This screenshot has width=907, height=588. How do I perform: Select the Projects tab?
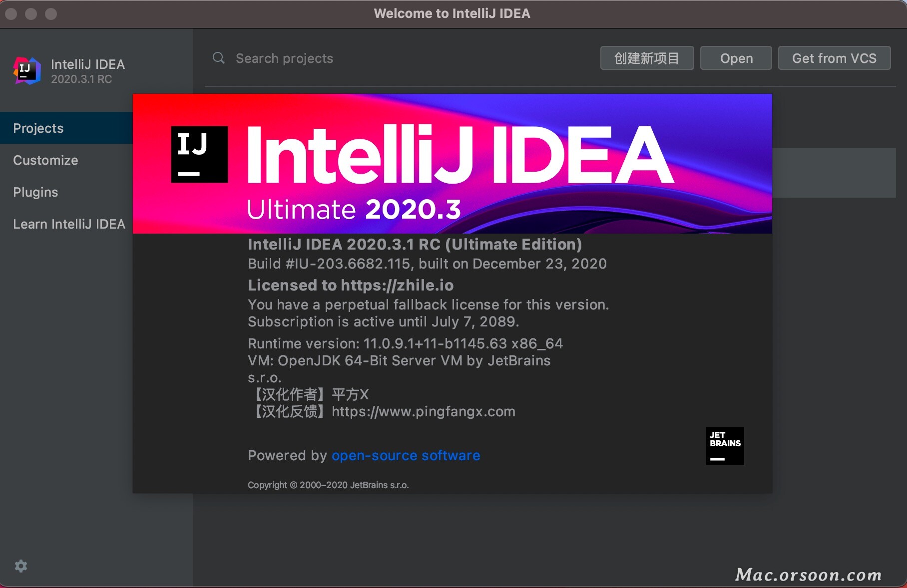pos(66,128)
